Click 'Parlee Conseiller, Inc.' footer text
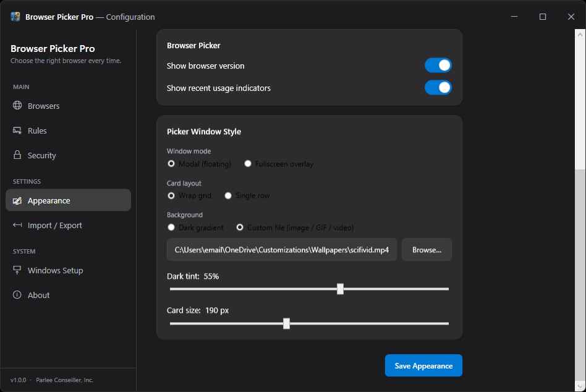 click(x=64, y=380)
